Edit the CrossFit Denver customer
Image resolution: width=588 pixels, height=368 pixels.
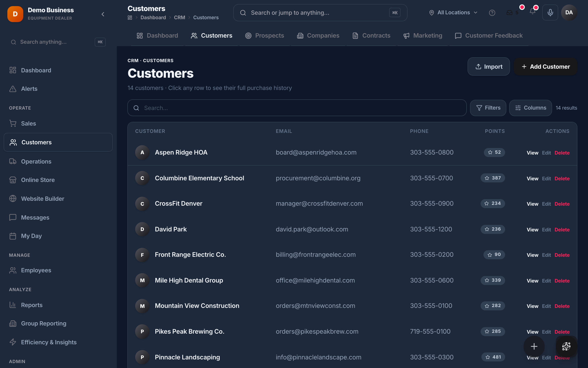[546, 204]
